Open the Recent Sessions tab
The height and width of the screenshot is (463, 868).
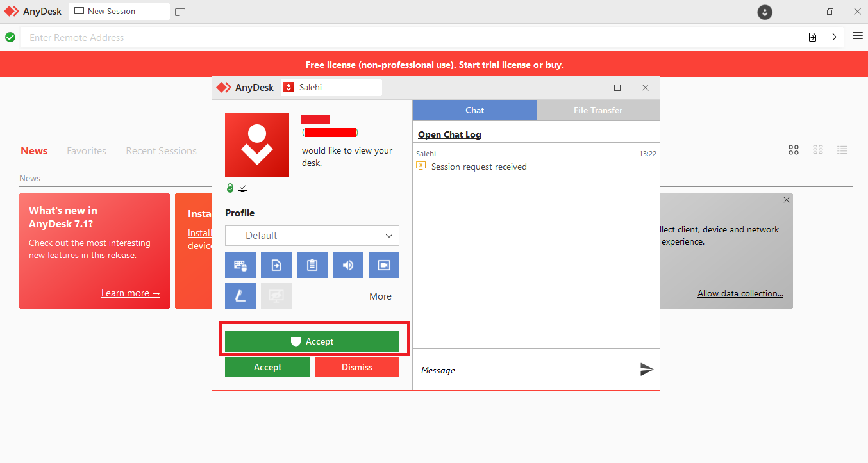(x=162, y=151)
